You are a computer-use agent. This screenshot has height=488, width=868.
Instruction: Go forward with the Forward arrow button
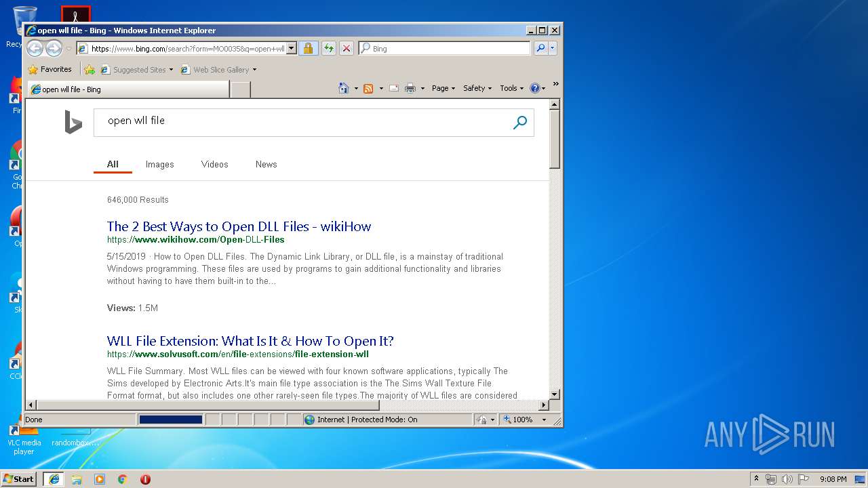[x=54, y=48]
